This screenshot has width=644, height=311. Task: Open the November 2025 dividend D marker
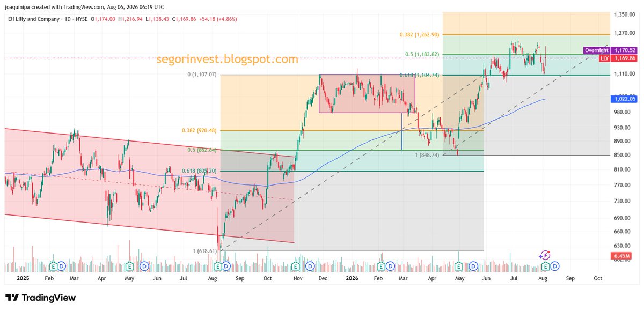[310, 266]
